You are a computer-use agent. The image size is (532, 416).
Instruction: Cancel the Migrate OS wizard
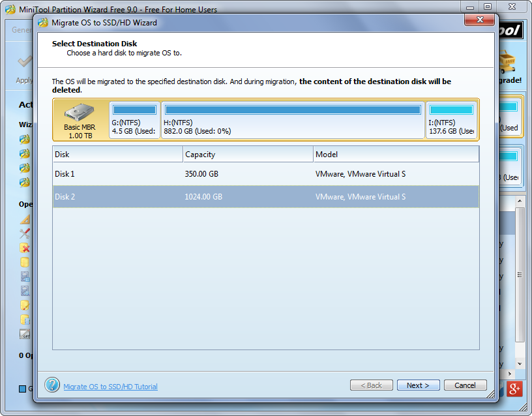click(465, 385)
